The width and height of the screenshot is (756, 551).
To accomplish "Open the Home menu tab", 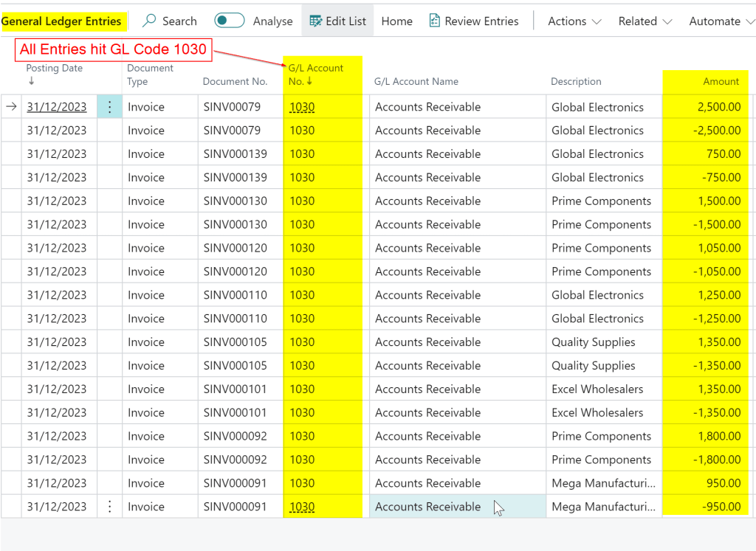I will (x=396, y=21).
